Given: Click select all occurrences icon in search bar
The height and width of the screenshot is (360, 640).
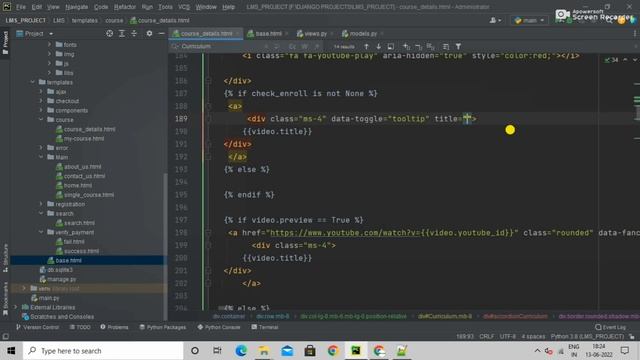Looking at the screenshot, I should point(431,47).
